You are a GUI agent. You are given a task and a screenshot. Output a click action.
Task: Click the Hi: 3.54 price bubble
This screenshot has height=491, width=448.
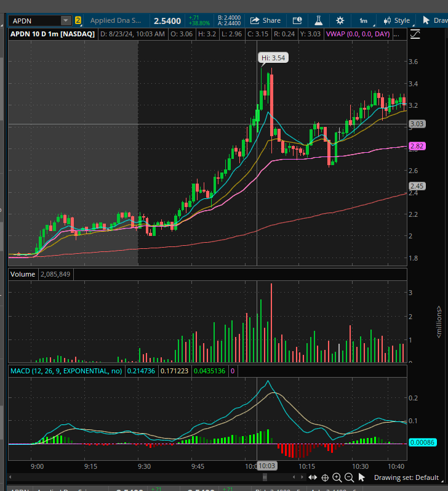273,58
